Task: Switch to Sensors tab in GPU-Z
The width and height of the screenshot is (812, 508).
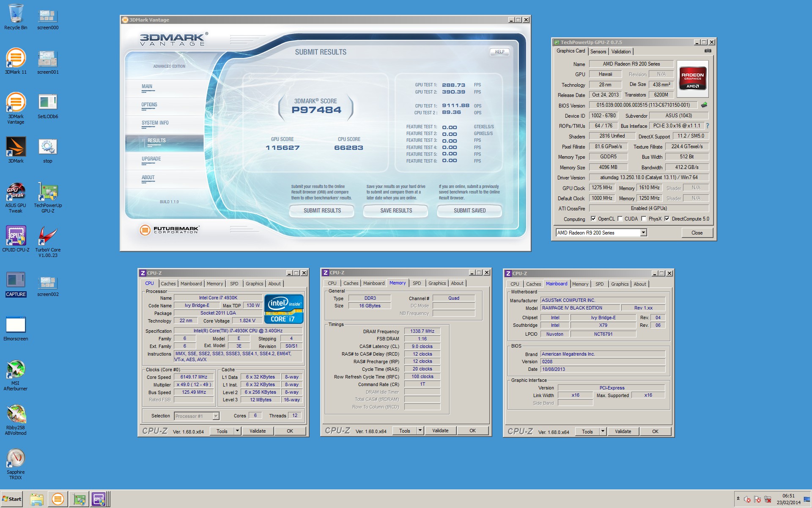Action: (598, 52)
